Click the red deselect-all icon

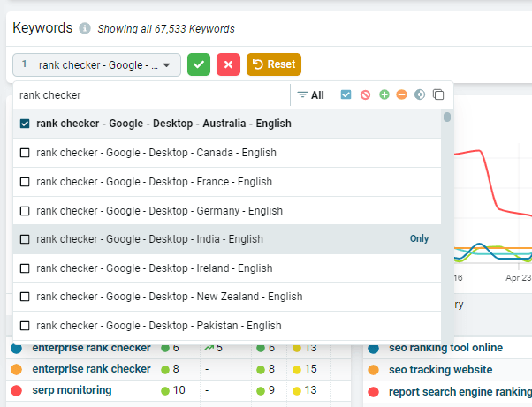pos(365,94)
